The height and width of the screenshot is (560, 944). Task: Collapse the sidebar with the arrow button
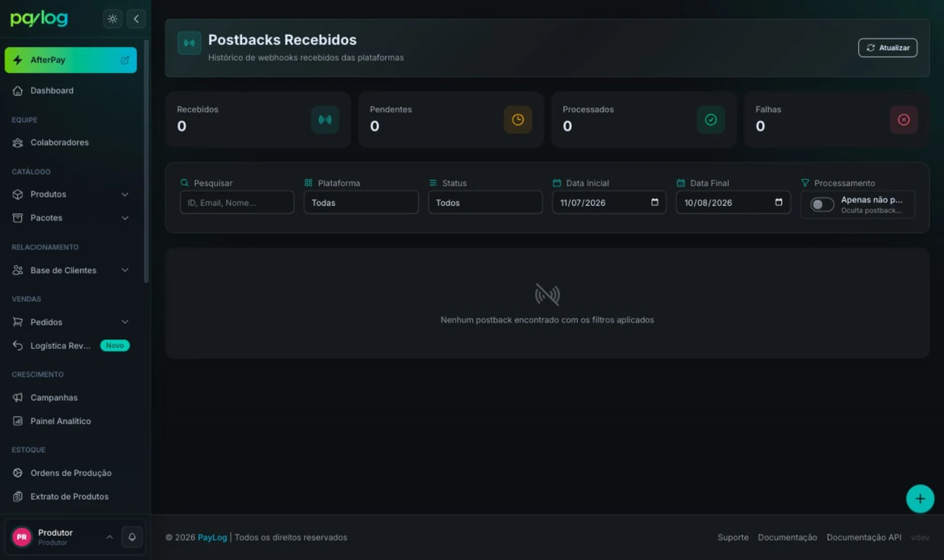tap(136, 19)
